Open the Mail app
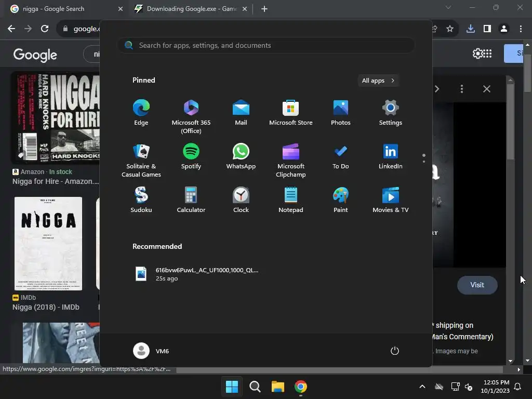The height and width of the screenshot is (399, 532). [x=241, y=113]
